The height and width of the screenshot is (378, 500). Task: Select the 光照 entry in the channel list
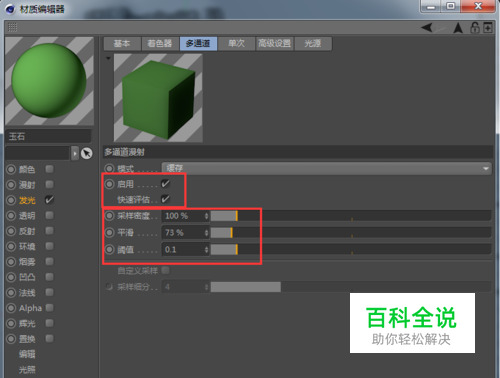click(27, 369)
